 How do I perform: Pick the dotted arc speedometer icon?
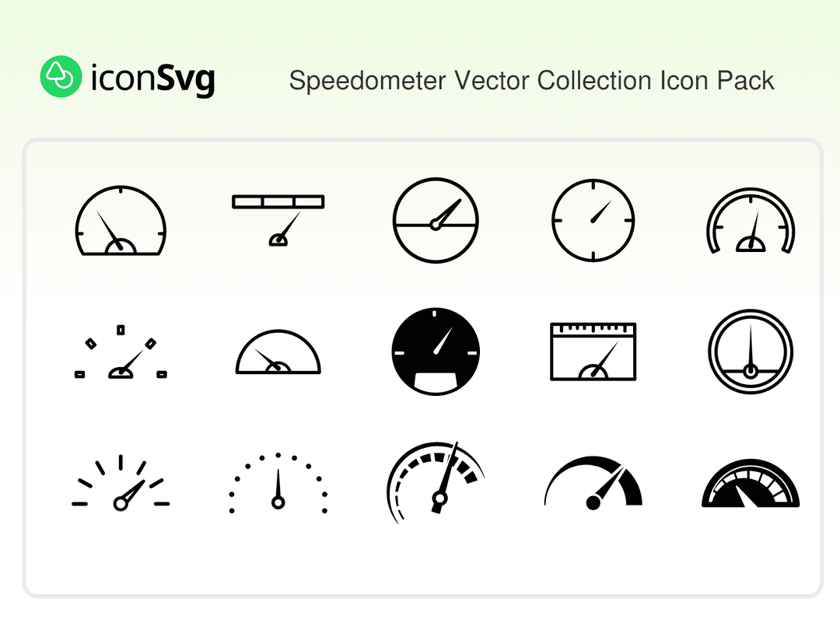coord(278,483)
